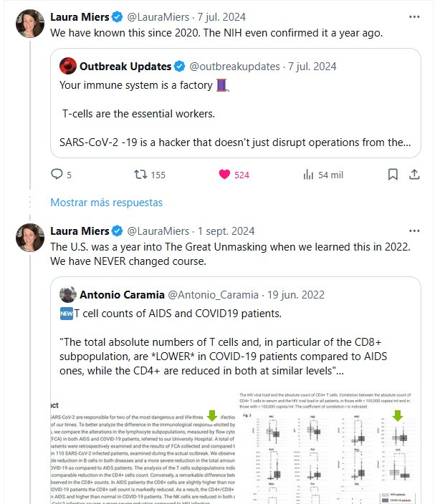
Task: Open more options on first post
Action: (414, 16)
